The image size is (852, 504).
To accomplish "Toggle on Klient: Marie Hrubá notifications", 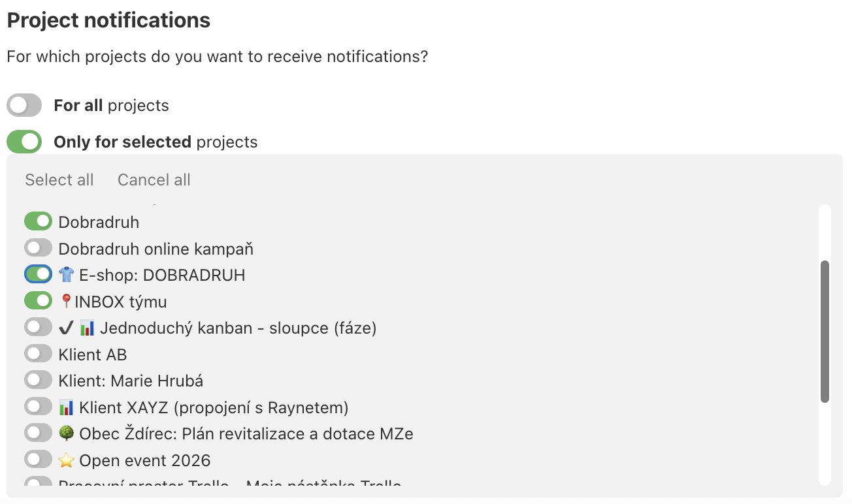I will (38, 380).
